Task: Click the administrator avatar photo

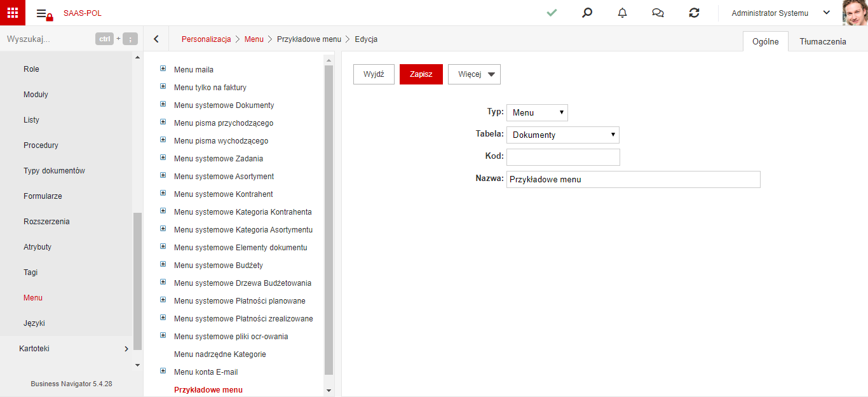Action: click(x=855, y=13)
